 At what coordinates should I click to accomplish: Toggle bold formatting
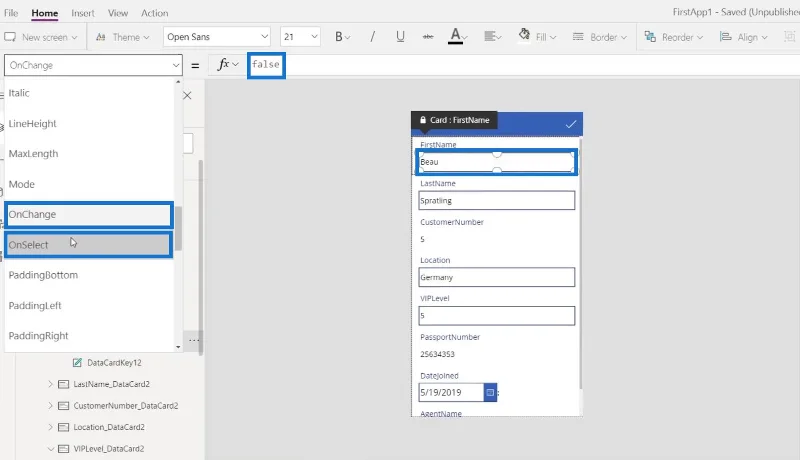(x=342, y=37)
